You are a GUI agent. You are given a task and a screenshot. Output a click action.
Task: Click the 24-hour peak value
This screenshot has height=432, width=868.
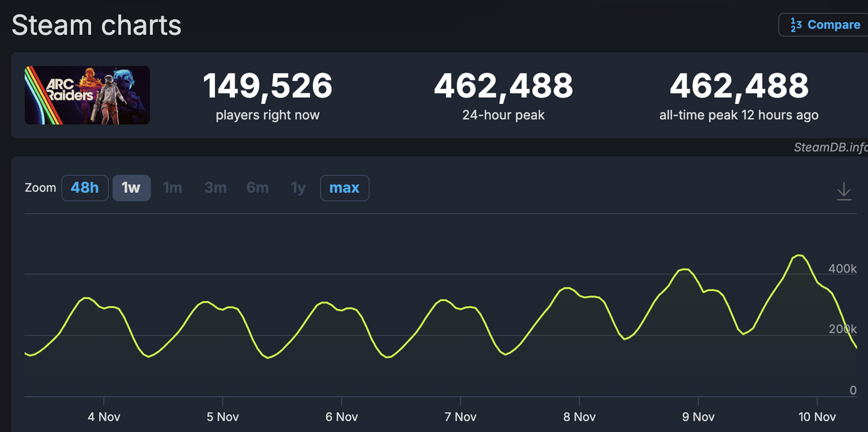pyautogui.click(x=503, y=86)
